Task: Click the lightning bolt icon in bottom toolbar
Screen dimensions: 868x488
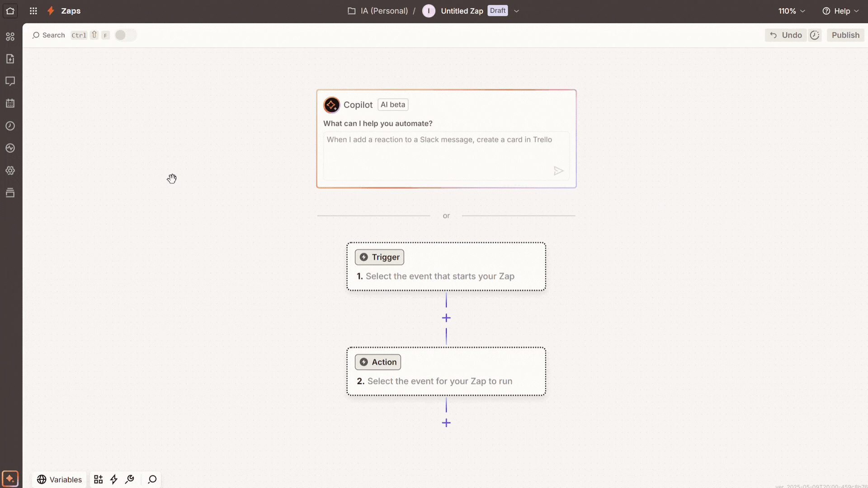Action: pos(114,479)
